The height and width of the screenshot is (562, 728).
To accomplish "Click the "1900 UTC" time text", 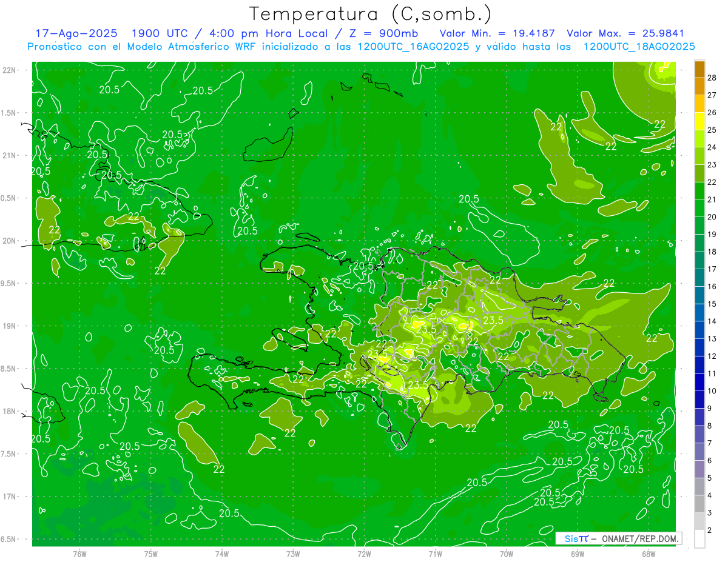I will pyautogui.click(x=159, y=33).
